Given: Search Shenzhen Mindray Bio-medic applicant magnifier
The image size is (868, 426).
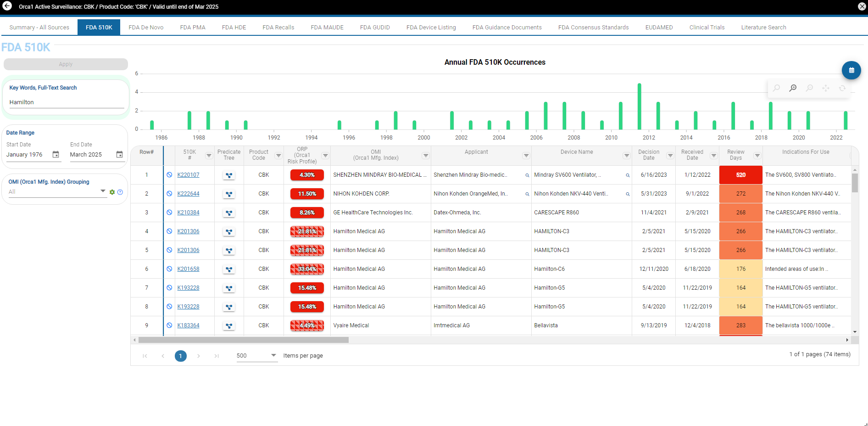Looking at the screenshot, I should (x=527, y=175).
